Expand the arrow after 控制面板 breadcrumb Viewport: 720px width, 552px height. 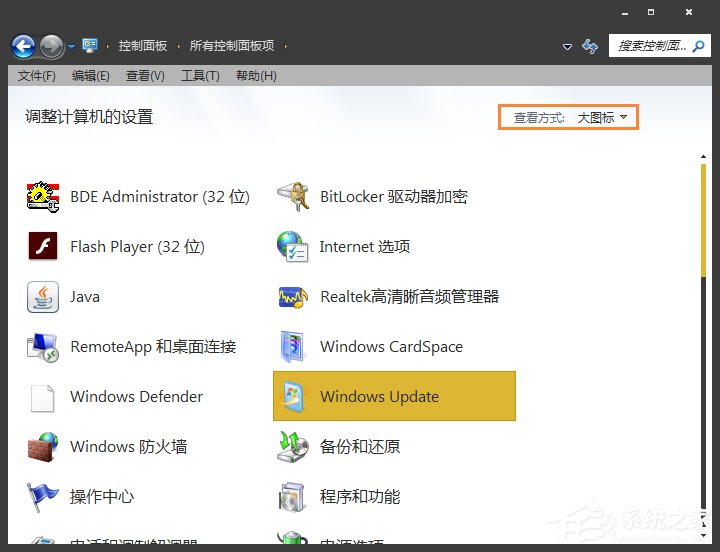point(179,46)
